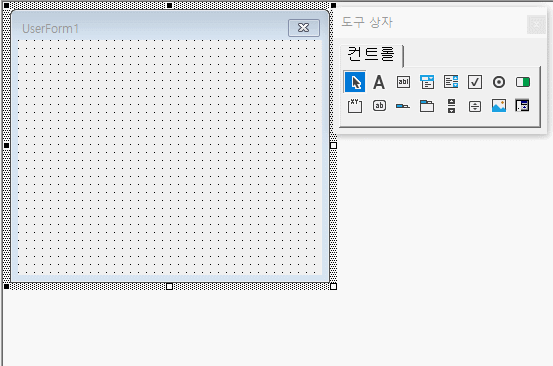
Task: Click the bottom-middle white sizing handle
Action: pyautogui.click(x=170, y=286)
